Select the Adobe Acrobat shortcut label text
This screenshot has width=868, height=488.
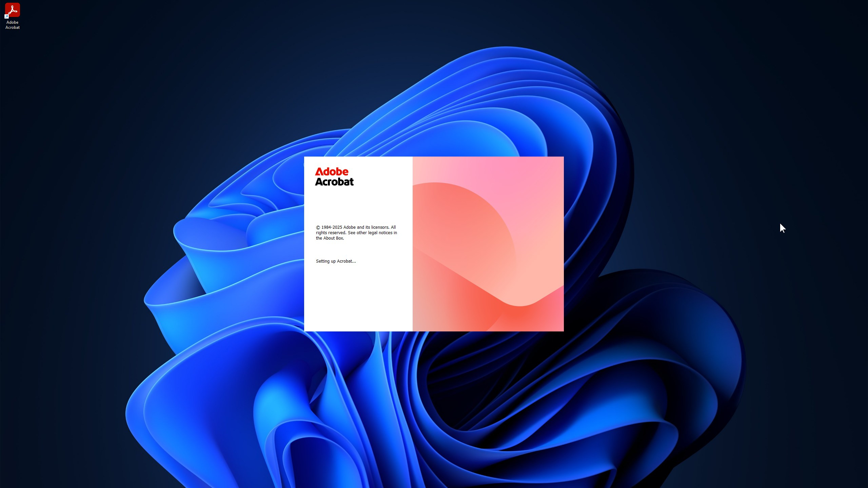pos(13,25)
